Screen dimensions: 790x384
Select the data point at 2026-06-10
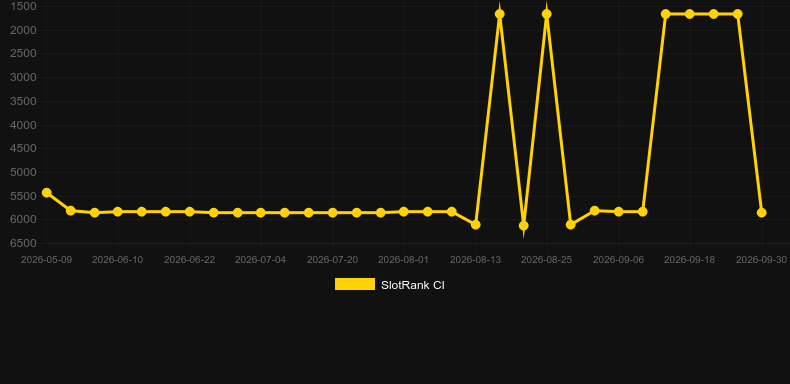pos(118,212)
